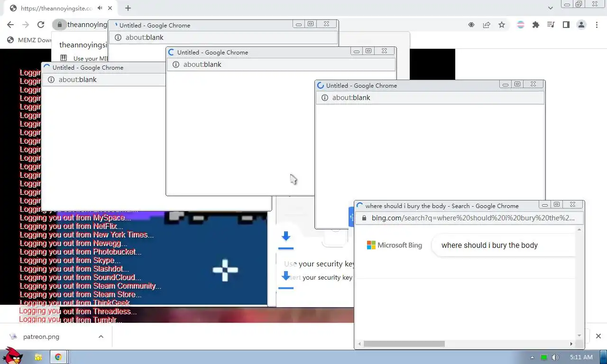
Task: Click the Chrome taskbar icon
Action: [58, 357]
